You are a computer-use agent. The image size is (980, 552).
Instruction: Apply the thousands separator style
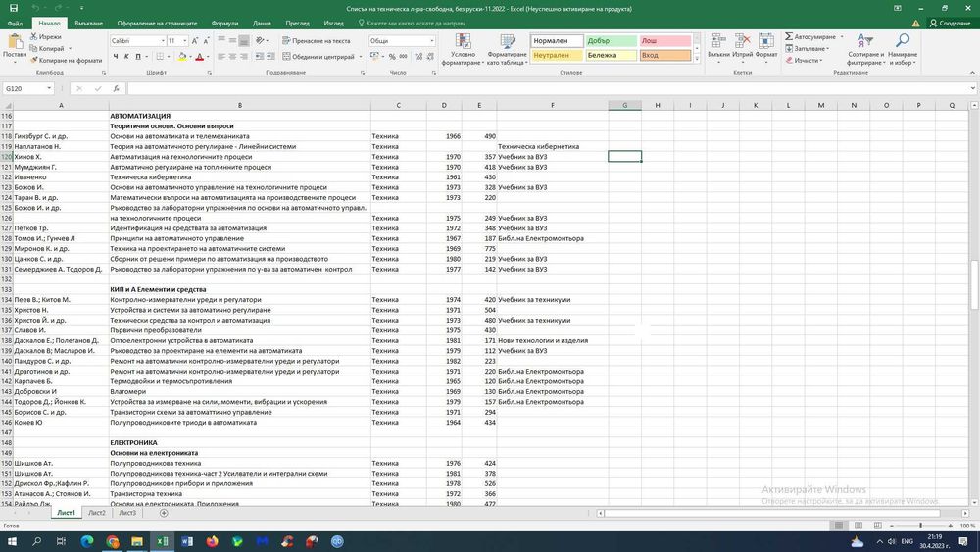[403, 56]
